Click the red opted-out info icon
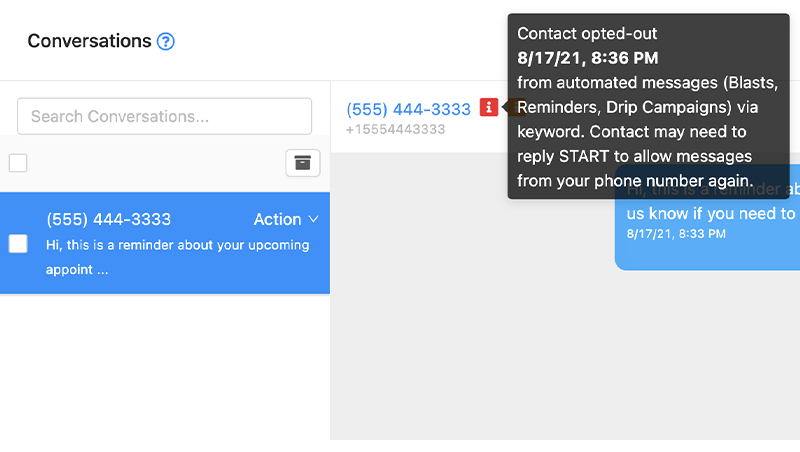This screenshot has height=452, width=800. tap(488, 107)
